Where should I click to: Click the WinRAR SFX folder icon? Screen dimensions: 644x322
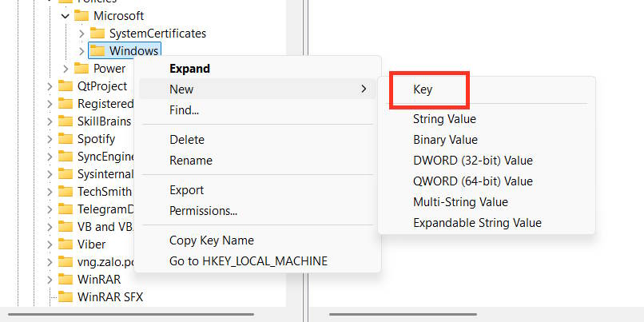click(66, 296)
